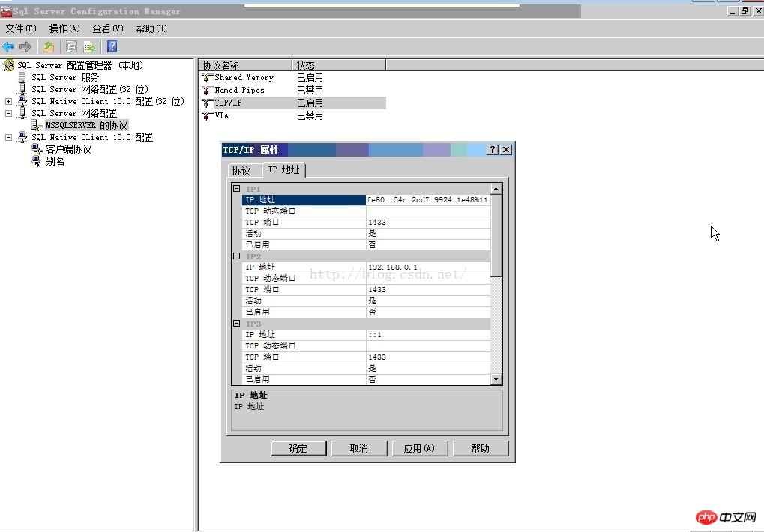Click the main window restore button
The width and height of the screenshot is (764, 532).
tap(745, 10)
